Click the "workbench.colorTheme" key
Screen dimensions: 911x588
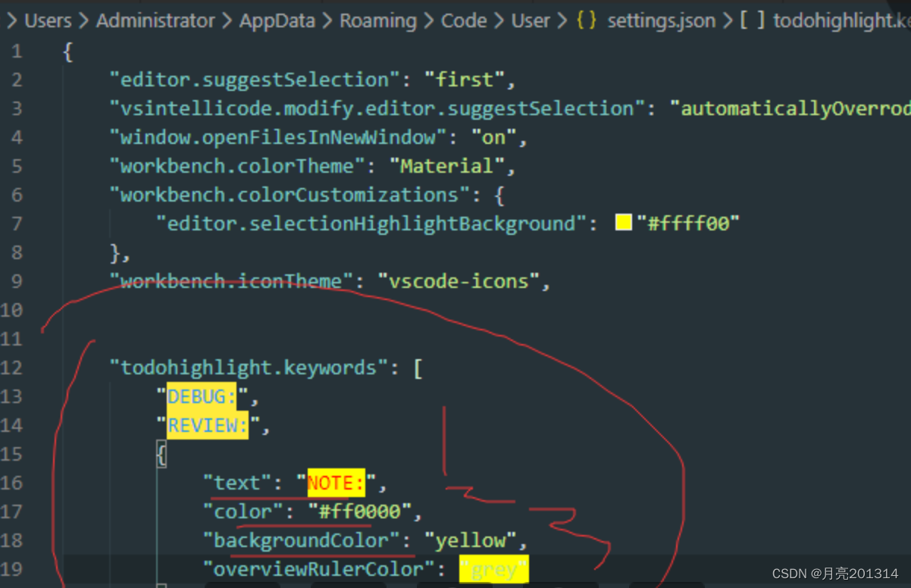[x=237, y=166]
